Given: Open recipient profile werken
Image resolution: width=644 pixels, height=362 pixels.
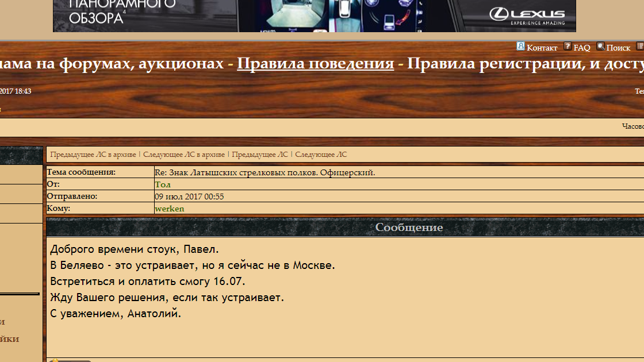Looking at the screenshot, I should tap(169, 209).
